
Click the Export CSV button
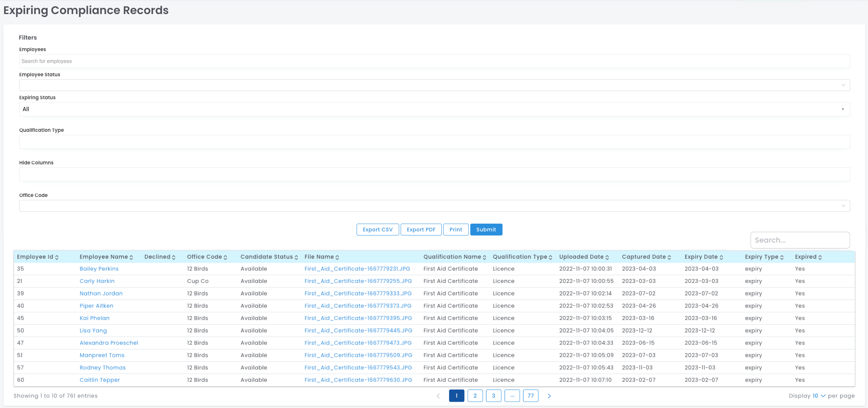point(377,230)
